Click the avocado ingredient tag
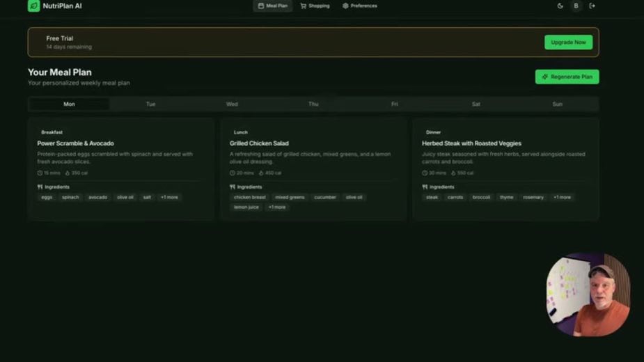Image resolution: width=644 pixels, height=362 pixels. click(x=97, y=197)
